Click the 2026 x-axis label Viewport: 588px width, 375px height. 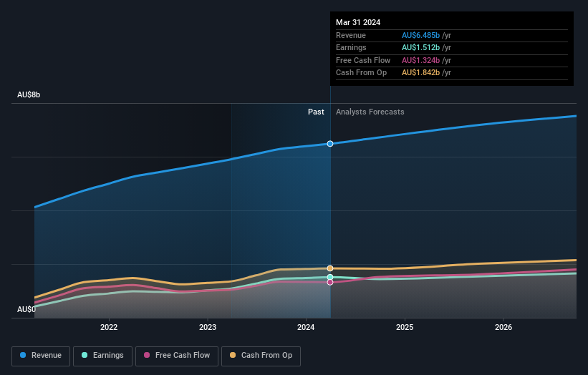point(503,328)
